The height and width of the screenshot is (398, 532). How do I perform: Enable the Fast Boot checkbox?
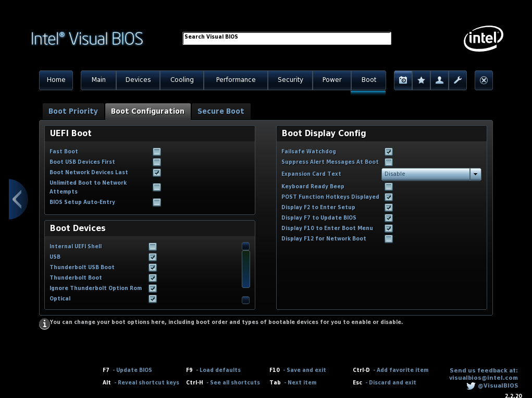[x=157, y=151]
